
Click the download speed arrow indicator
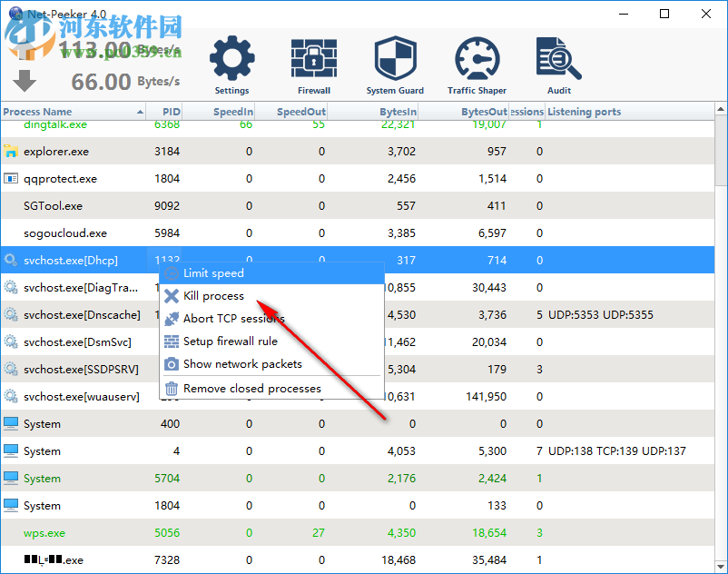[x=24, y=82]
